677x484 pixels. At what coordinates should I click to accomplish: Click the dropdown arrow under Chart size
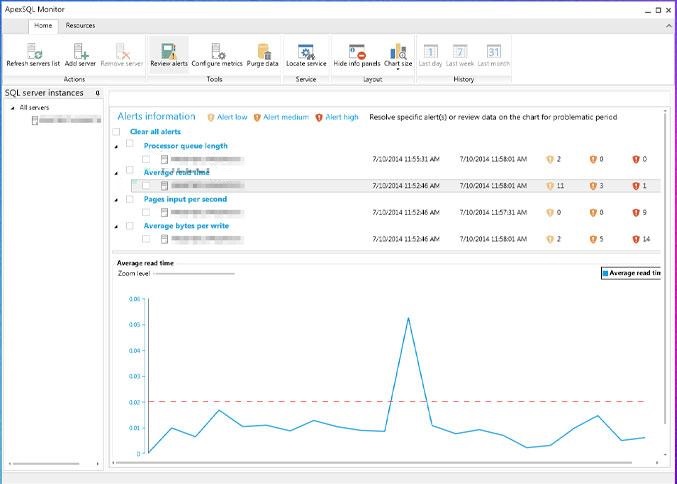click(398, 69)
